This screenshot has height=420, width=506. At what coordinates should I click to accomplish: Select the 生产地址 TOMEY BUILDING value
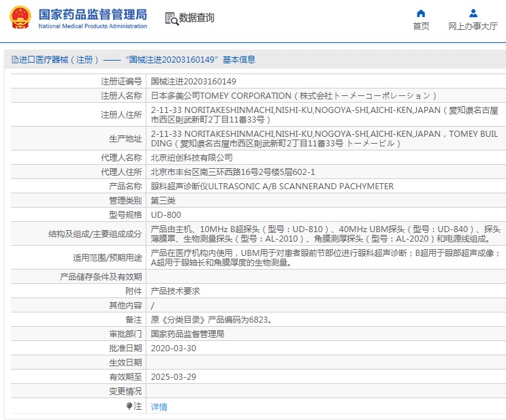coord(324,139)
